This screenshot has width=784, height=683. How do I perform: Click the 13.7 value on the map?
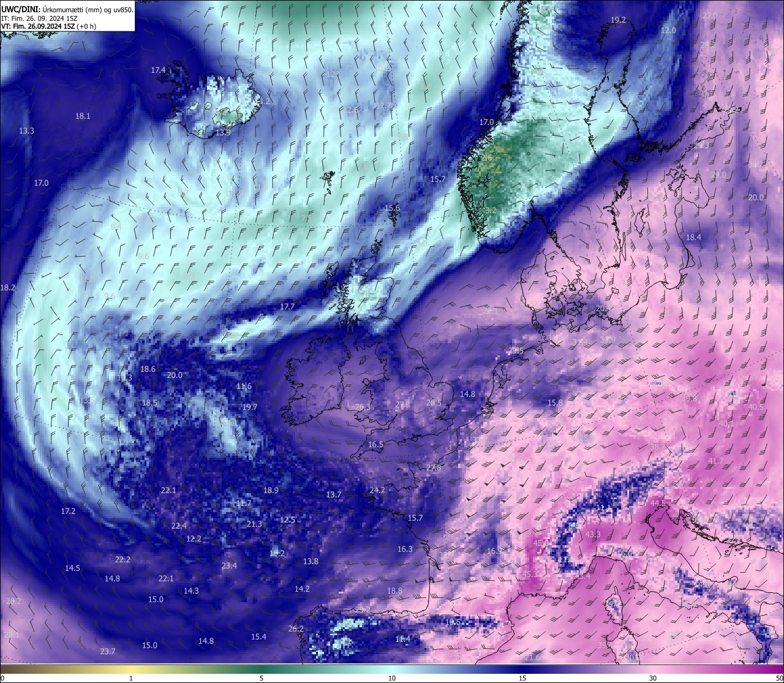334,495
